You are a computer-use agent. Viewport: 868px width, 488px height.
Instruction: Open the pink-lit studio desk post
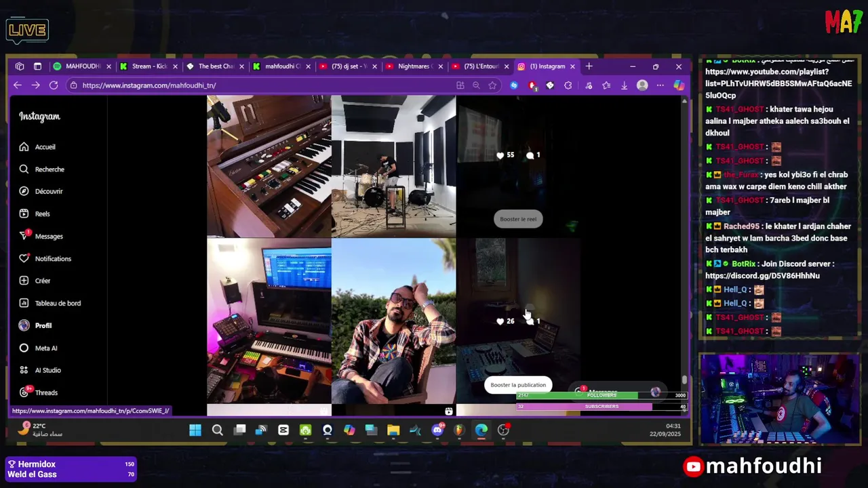point(269,321)
